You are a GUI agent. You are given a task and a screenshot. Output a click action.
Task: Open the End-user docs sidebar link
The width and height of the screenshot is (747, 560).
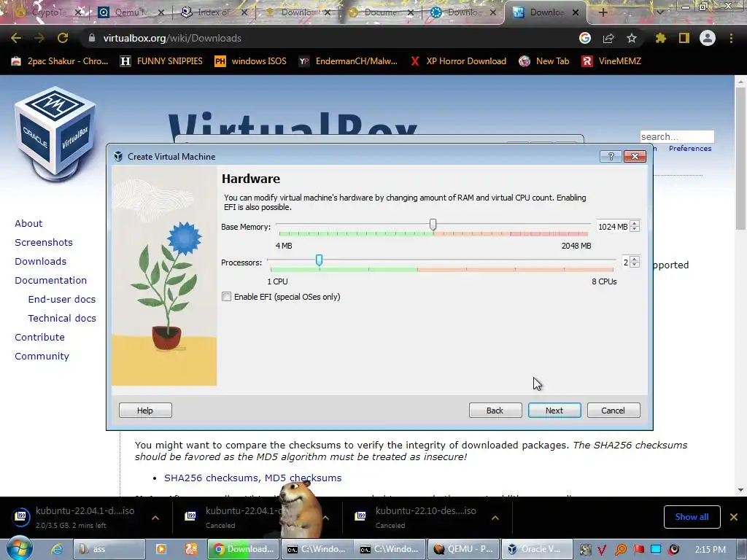[x=62, y=299]
